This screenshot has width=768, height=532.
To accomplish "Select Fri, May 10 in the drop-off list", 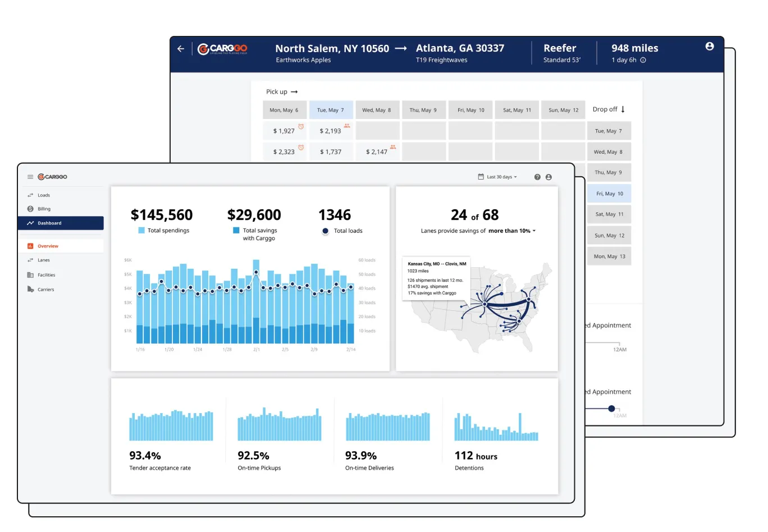I will [609, 193].
